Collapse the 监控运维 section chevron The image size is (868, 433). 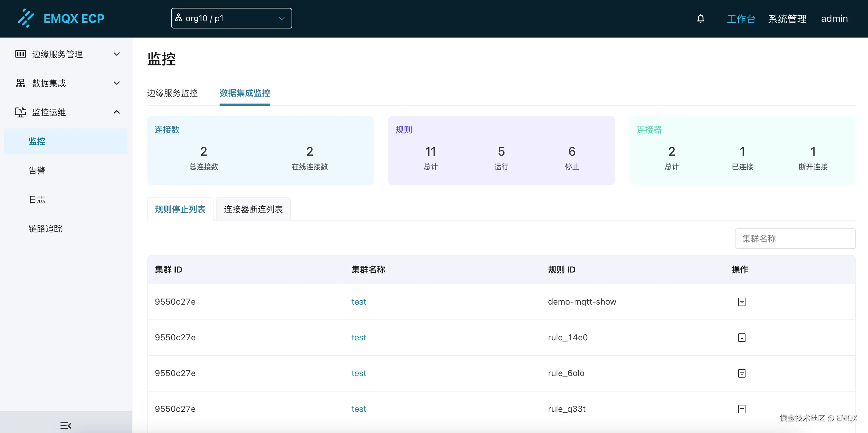[x=116, y=112]
